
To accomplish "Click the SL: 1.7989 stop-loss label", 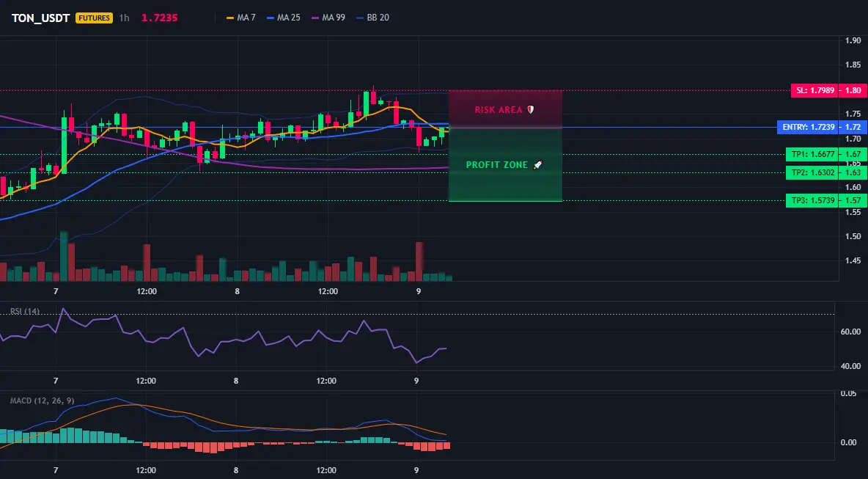I will [x=815, y=90].
